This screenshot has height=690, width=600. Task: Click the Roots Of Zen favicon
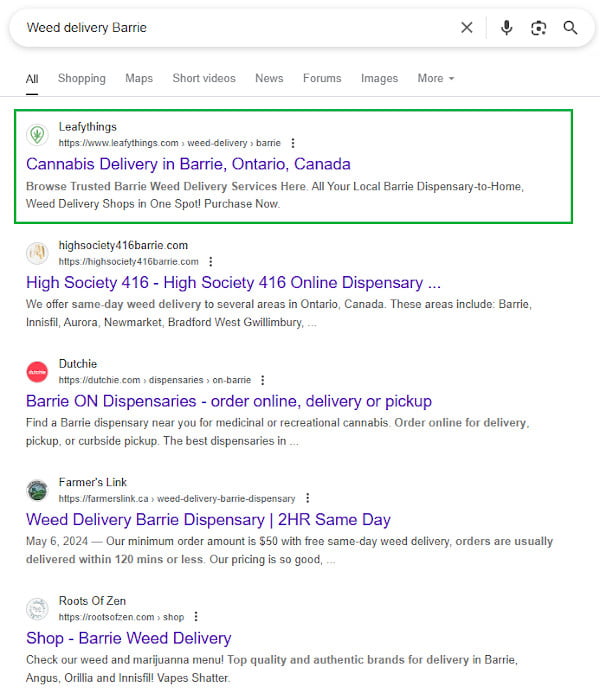[x=37, y=609]
